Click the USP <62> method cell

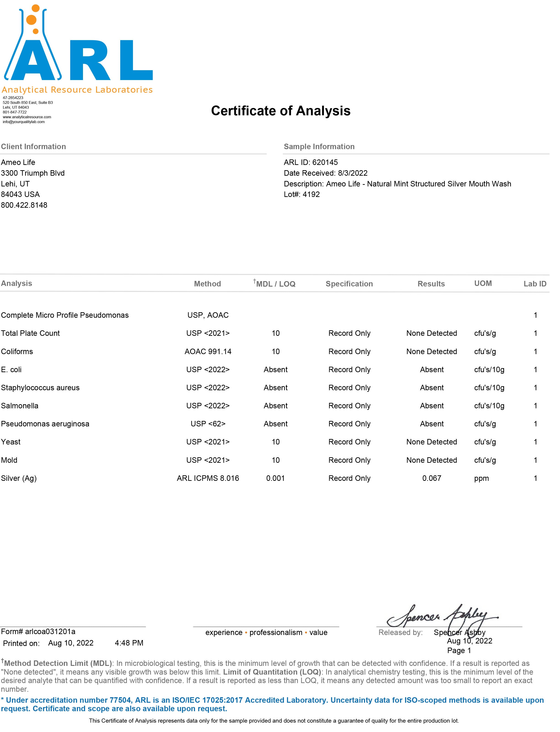[x=208, y=424]
